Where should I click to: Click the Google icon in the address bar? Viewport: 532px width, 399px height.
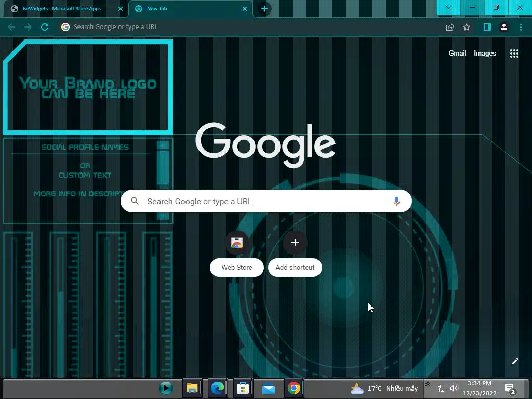click(65, 27)
